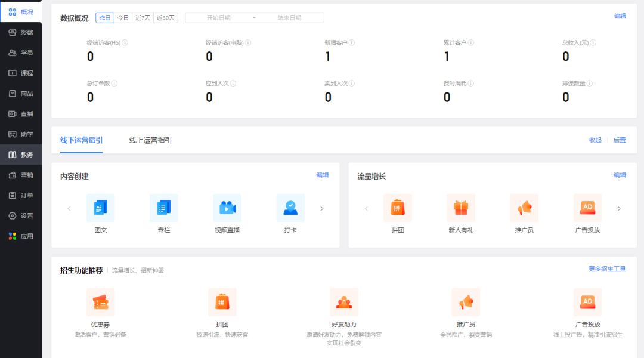This screenshot has height=358, width=644.
Task: Open the 应用 apps sidebar item
Action: coord(21,236)
